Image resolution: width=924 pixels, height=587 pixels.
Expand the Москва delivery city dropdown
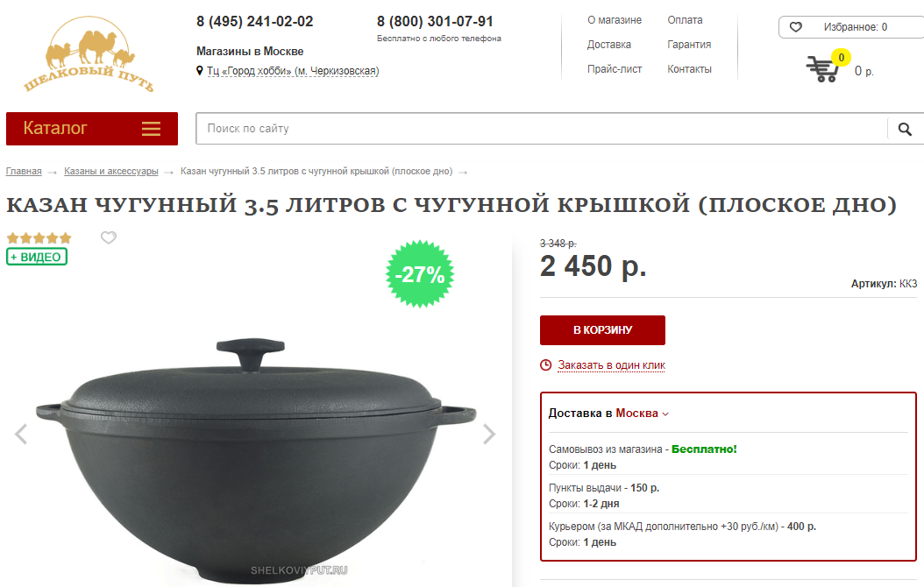pyautogui.click(x=642, y=414)
